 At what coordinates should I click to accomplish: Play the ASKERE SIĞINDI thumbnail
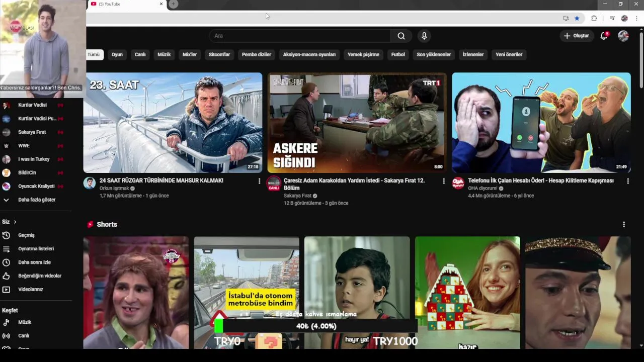click(357, 123)
